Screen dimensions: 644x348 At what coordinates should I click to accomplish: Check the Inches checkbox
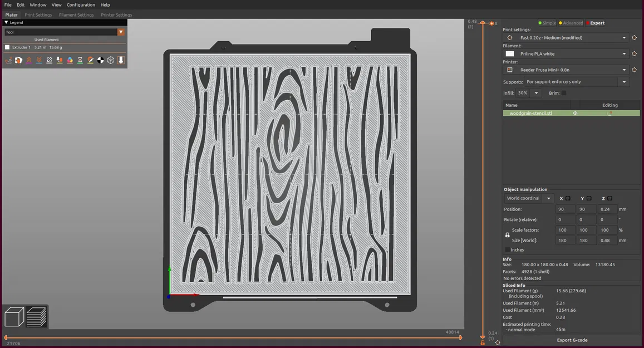[x=507, y=250]
